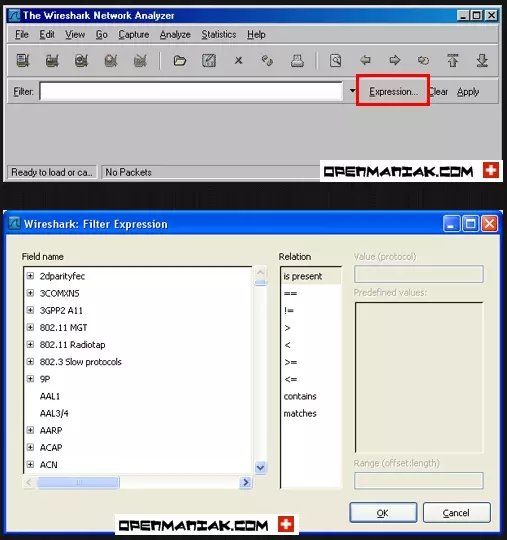This screenshot has height=540, width=507.
Task: Select the AAL3/4 field name
Action: pos(54,413)
